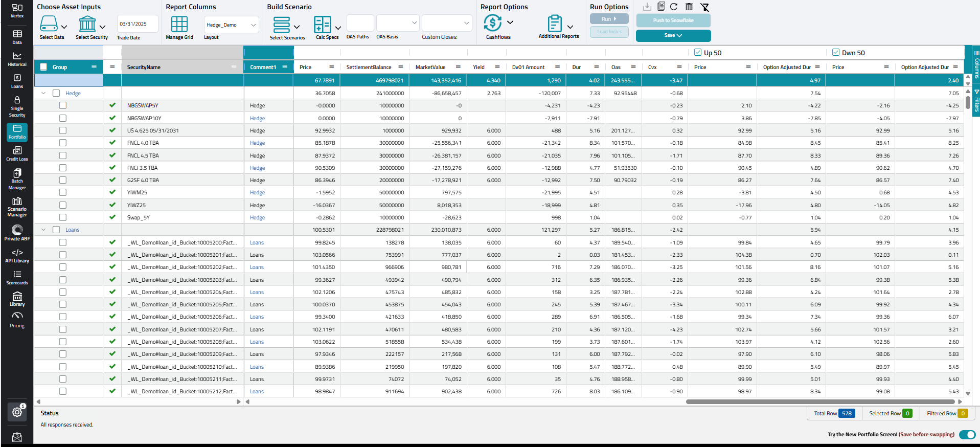Click the Additional Reports icon
Screen dimensions: 980x447
point(555,23)
